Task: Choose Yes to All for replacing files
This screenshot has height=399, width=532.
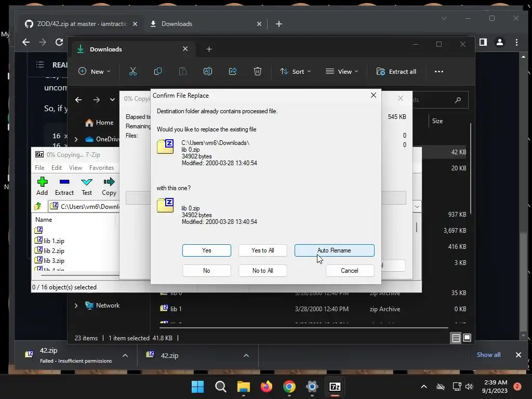Action: 262,250
